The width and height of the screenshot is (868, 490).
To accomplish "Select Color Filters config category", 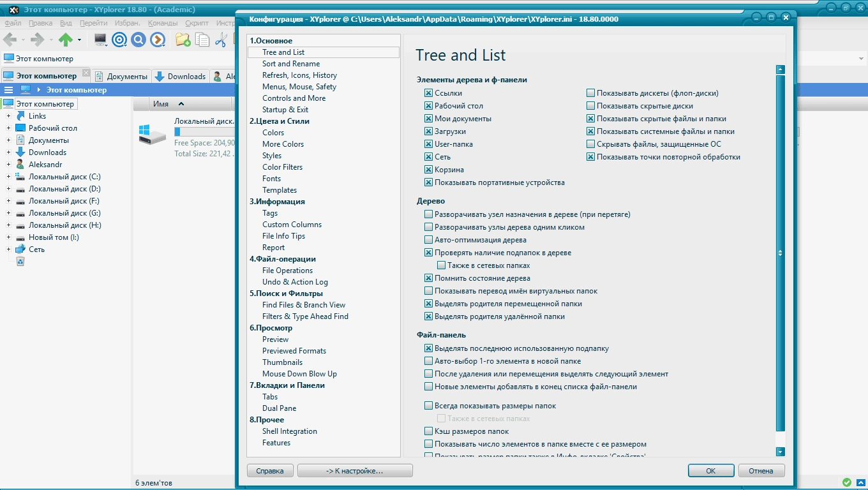I will tap(282, 167).
